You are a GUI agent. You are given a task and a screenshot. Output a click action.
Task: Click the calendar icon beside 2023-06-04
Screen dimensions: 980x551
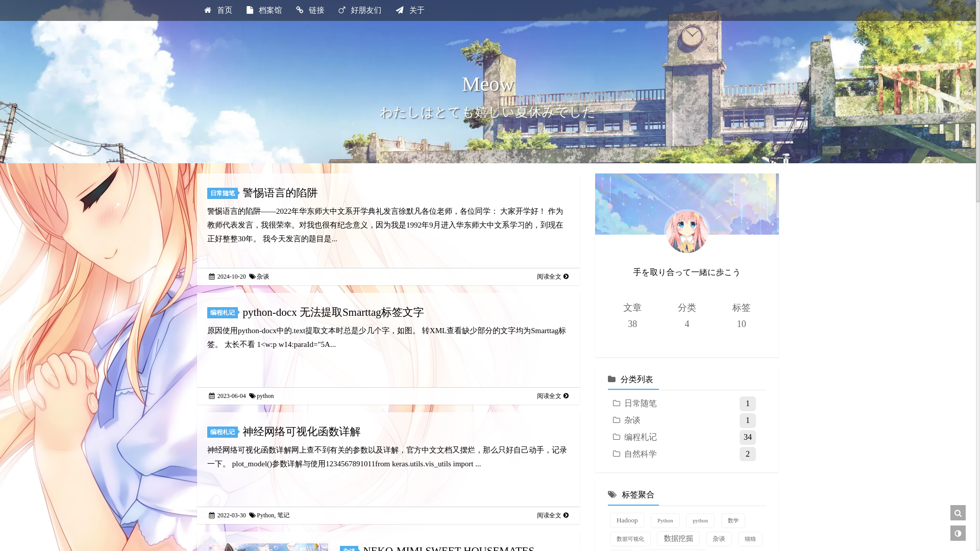pyautogui.click(x=211, y=396)
